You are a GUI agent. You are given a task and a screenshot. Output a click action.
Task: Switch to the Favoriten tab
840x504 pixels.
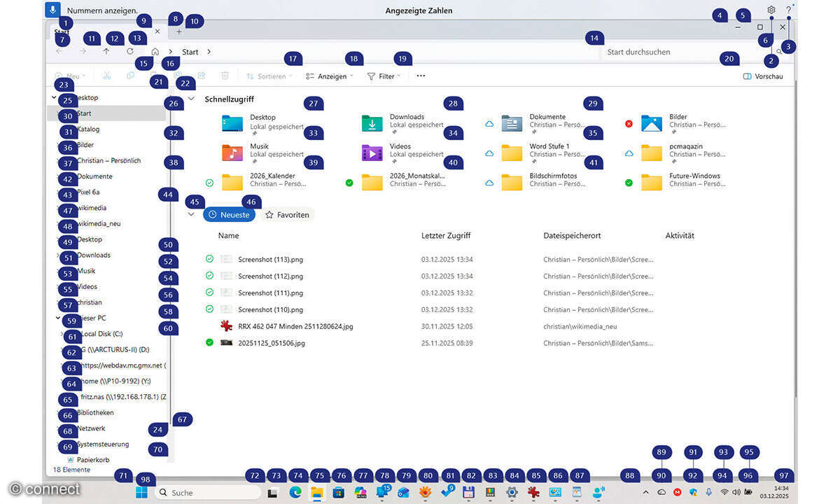pos(287,215)
